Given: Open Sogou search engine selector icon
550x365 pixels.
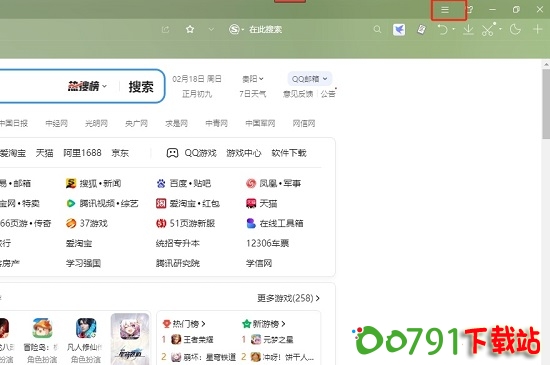Looking at the screenshot, I should tap(234, 29).
